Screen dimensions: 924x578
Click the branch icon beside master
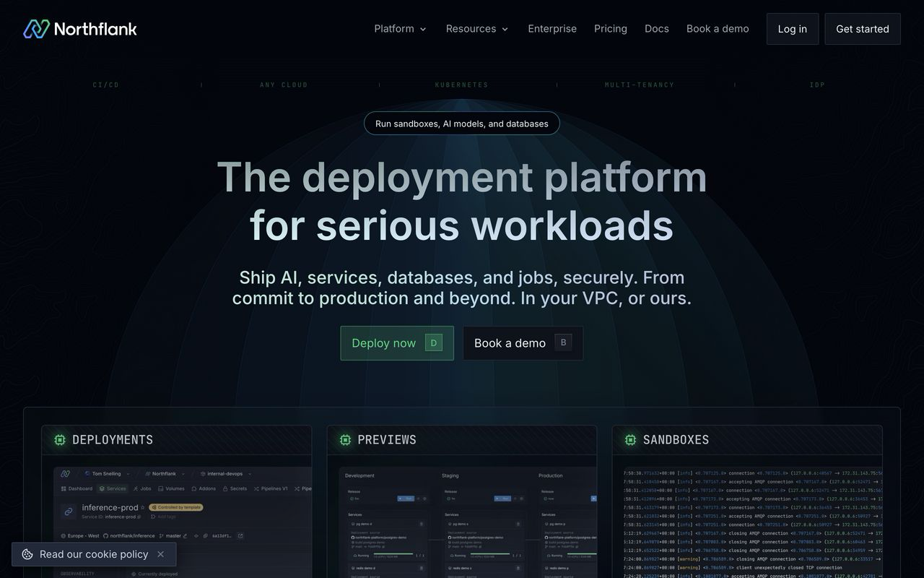[161, 535]
